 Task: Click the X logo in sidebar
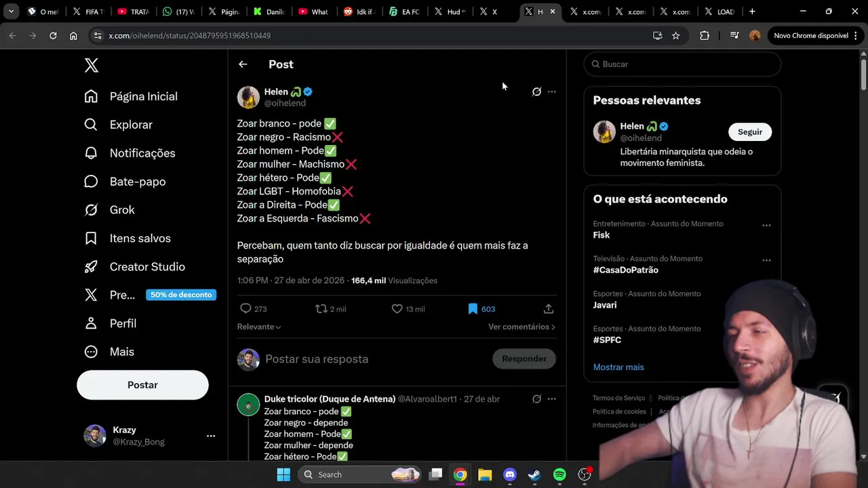click(x=92, y=65)
